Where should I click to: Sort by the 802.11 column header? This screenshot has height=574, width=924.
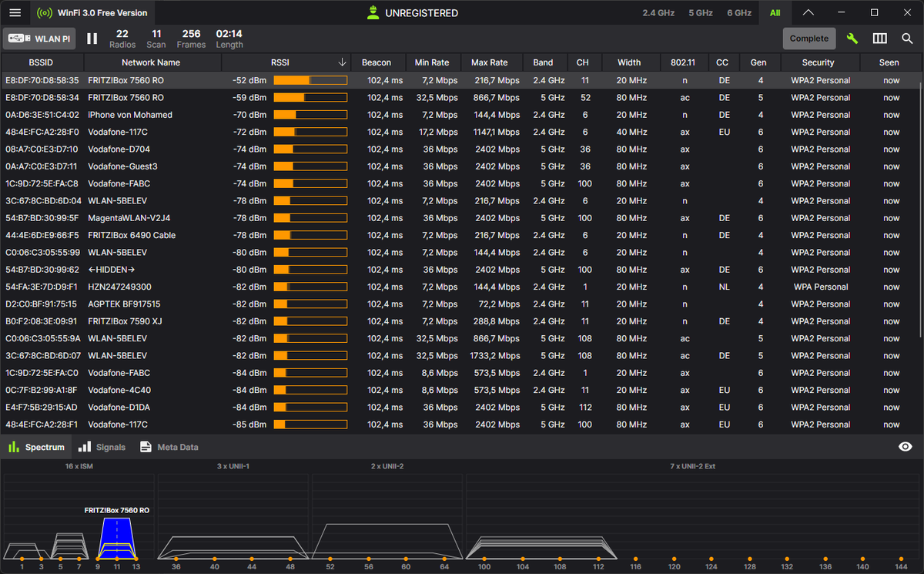(683, 62)
